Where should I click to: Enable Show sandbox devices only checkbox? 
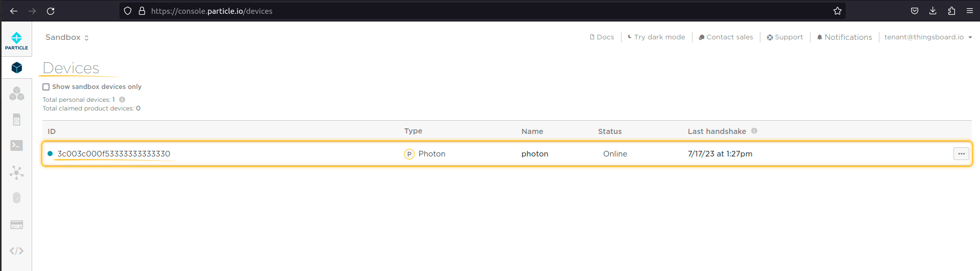[46, 87]
